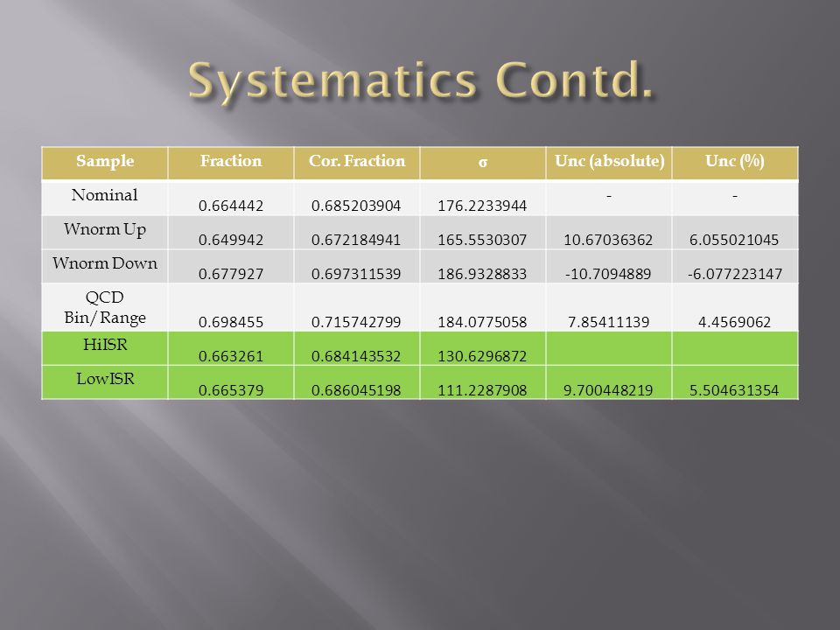
Task: Click the 'HiISR' row label
Action: coord(106,345)
